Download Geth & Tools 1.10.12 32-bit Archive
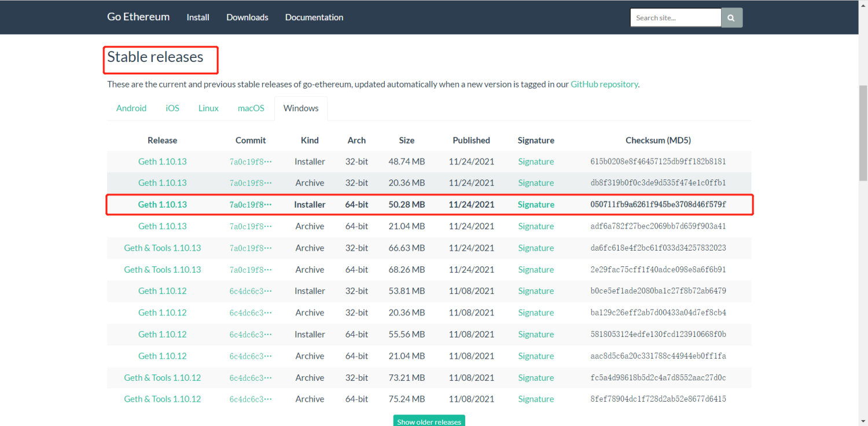Viewport: 868px width, 426px height. click(x=163, y=378)
